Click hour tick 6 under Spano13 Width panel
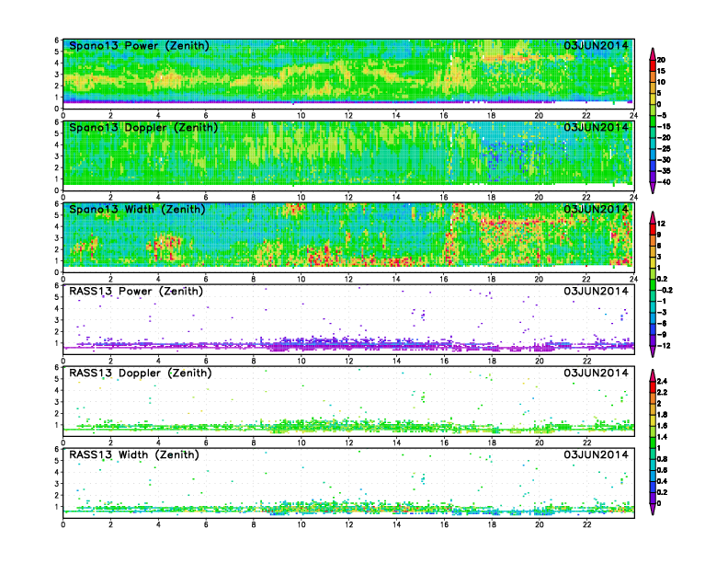This screenshot has height=563, width=728. [x=206, y=279]
